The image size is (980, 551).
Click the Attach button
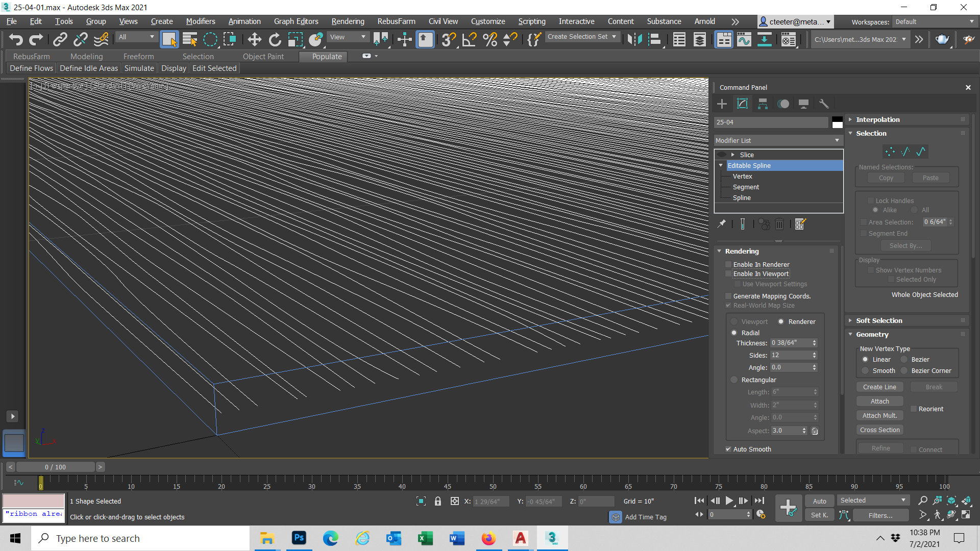coord(879,402)
